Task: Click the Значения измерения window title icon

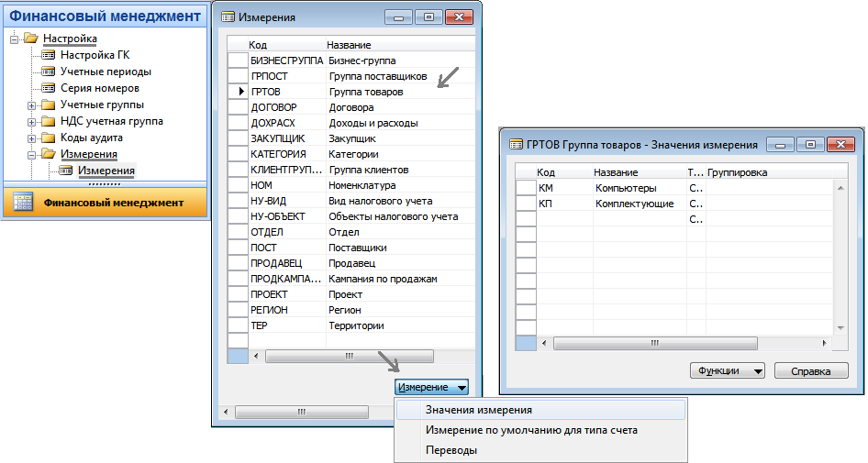Action: pos(516,145)
